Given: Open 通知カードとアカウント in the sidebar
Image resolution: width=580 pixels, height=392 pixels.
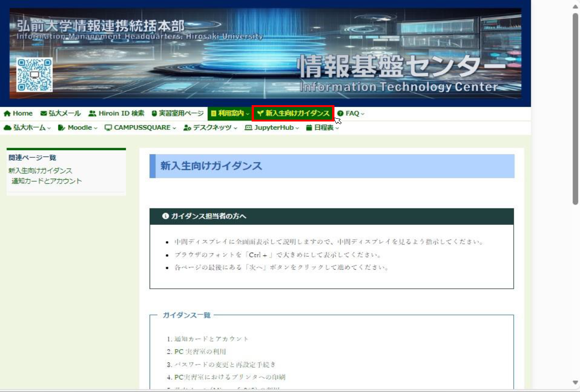Looking at the screenshot, I should point(47,181).
